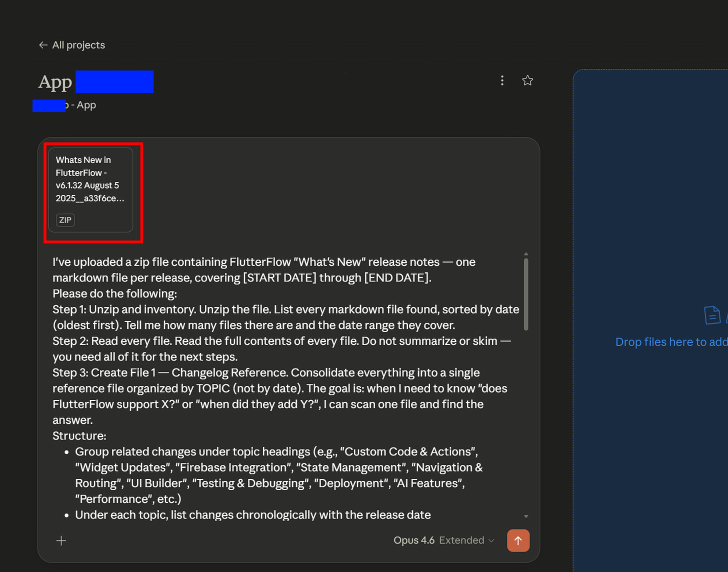728x572 pixels.
Task: Click the back arrow icon beside All projects
Action: (x=43, y=45)
